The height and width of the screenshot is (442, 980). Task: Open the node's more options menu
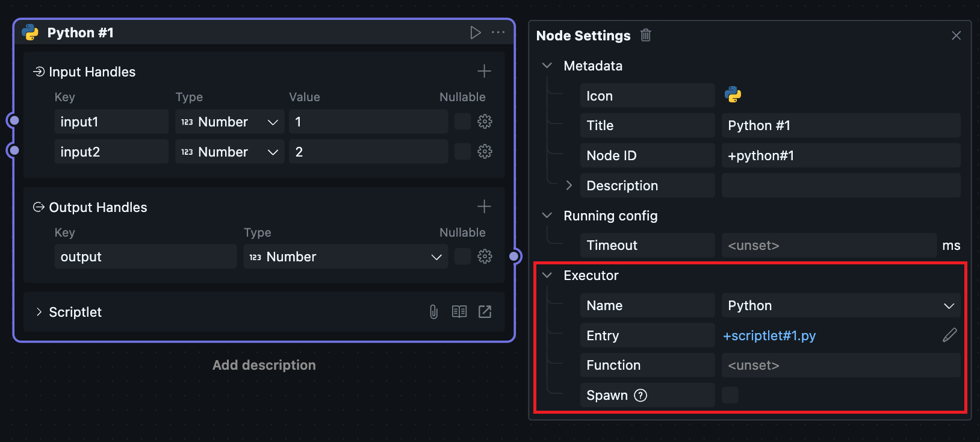(498, 33)
